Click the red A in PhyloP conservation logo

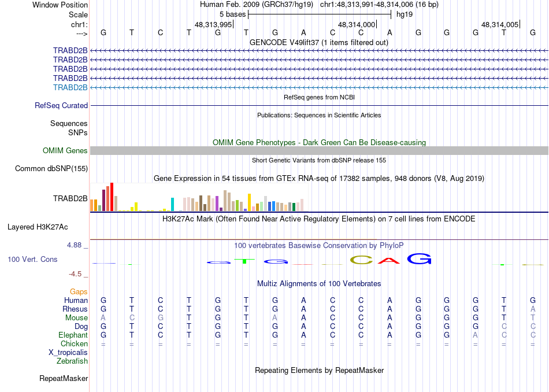click(389, 260)
